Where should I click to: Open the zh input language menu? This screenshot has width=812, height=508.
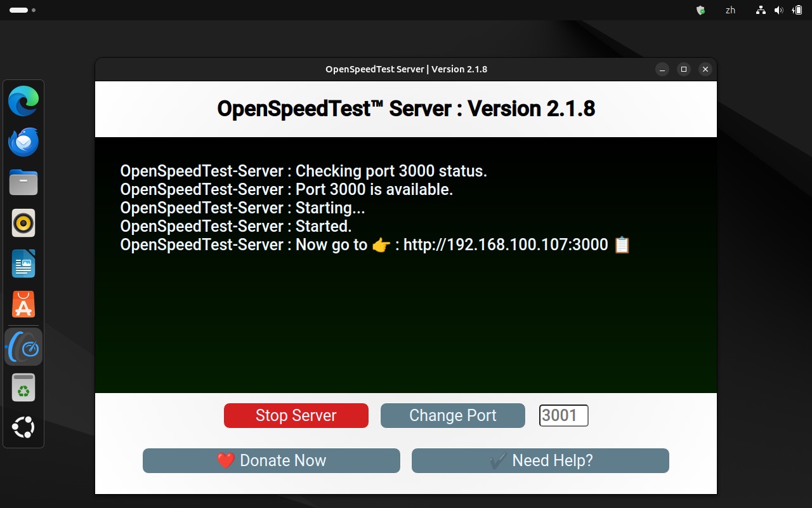click(730, 10)
